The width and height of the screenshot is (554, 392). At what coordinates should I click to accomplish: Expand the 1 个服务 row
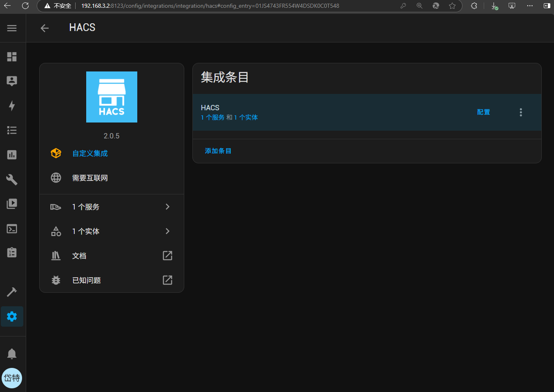click(112, 207)
